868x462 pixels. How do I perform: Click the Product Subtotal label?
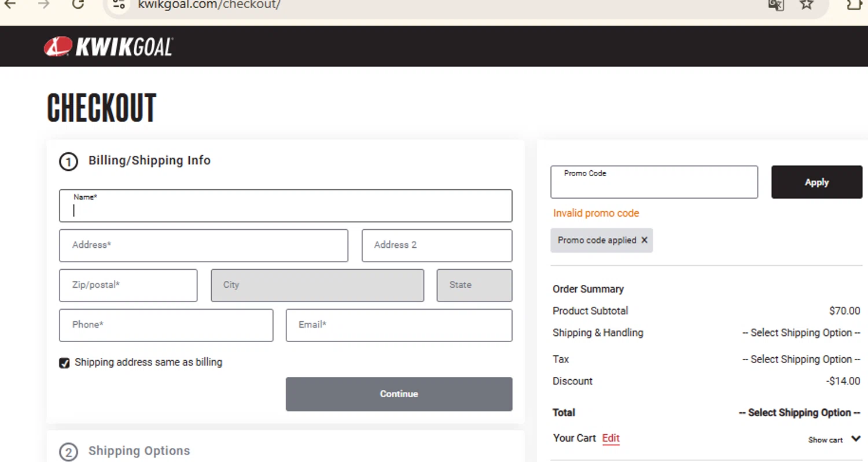tap(590, 311)
